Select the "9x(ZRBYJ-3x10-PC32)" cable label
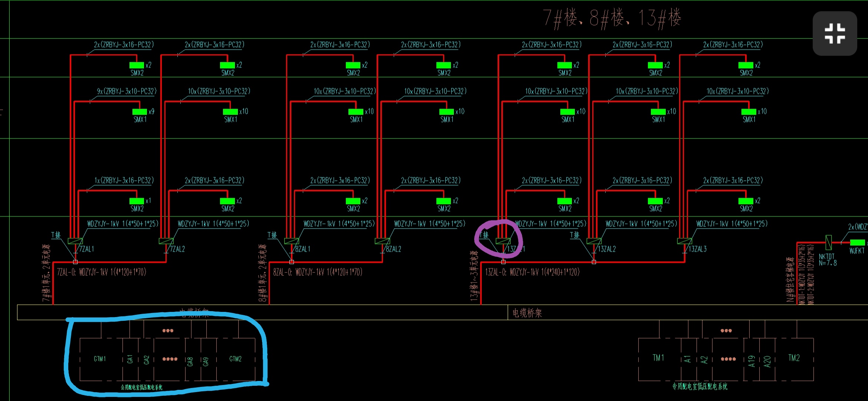Image resolution: width=868 pixels, height=401 pixels. [127, 91]
